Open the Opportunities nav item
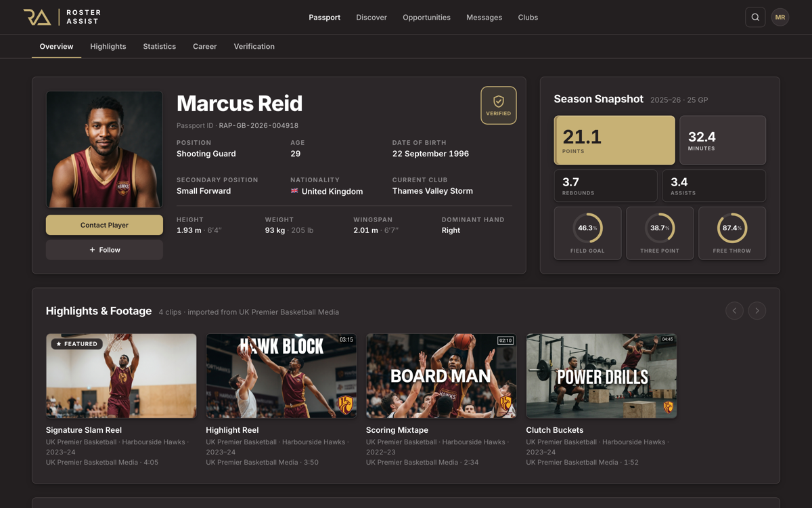The height and width of the screenshot is (508, 812). (426, 17)
